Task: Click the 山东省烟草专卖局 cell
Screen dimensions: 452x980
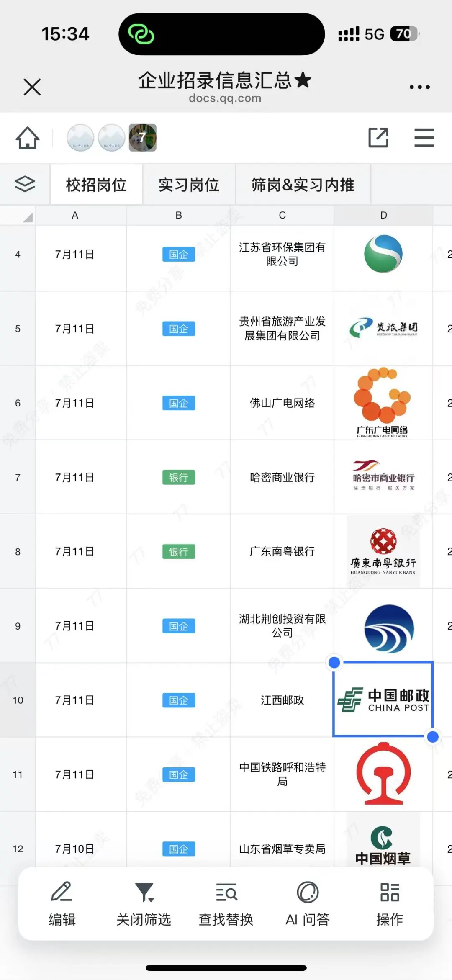Action: [282, 849]
